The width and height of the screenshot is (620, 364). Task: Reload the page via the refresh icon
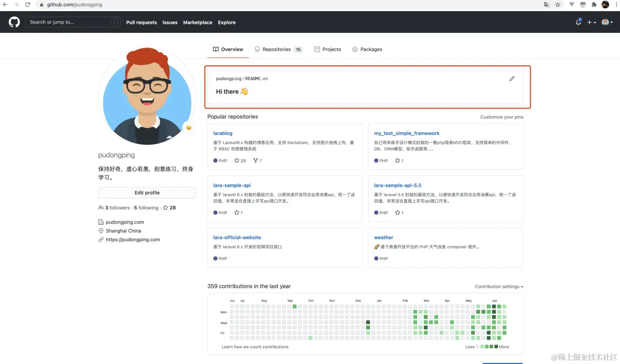28,5
